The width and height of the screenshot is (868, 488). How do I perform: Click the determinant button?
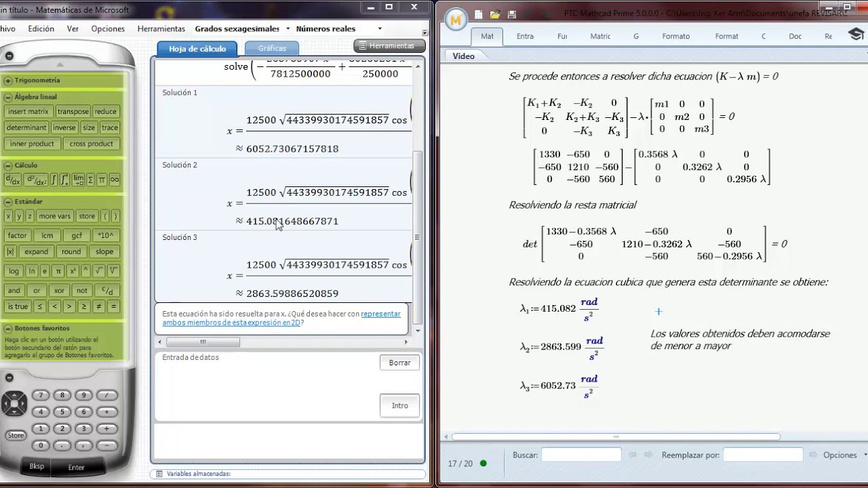26,127
